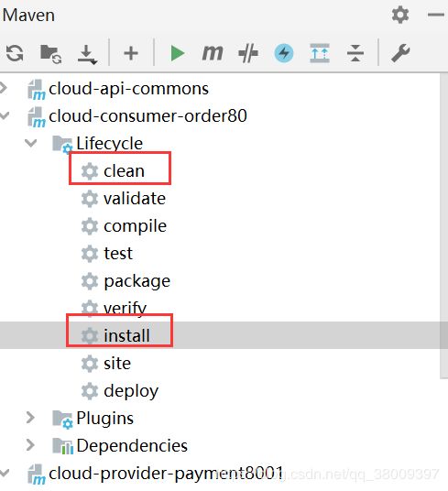This screenshot has height=491, width=448.
Task: Click gear icon beside site
Action: (x=90, y=364)
